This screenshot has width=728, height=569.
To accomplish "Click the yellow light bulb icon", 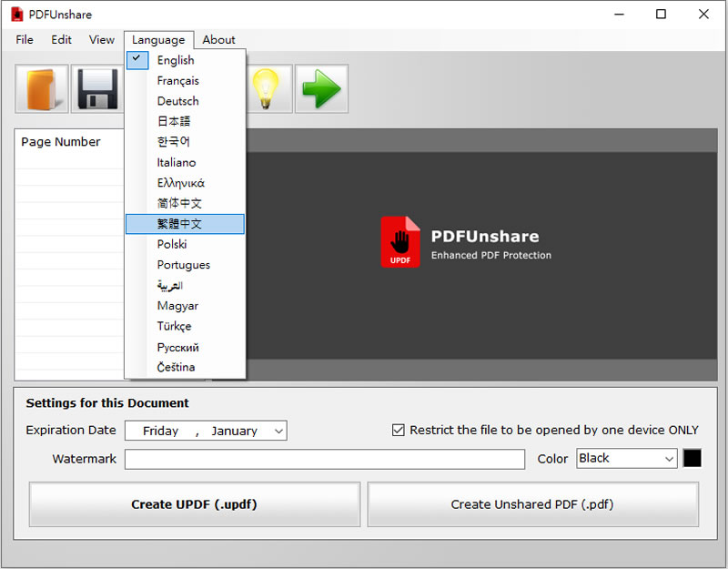I will [266, 88].
